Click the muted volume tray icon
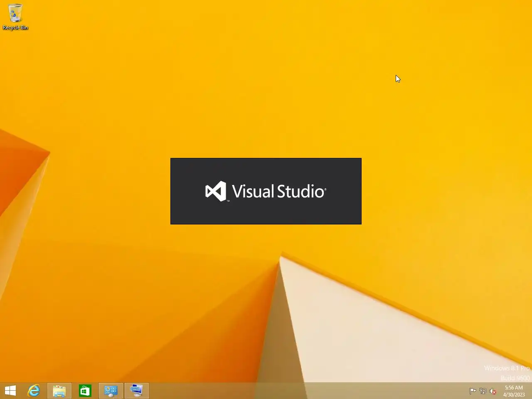Viewport: 532px width, 399px height. [493, 391]
